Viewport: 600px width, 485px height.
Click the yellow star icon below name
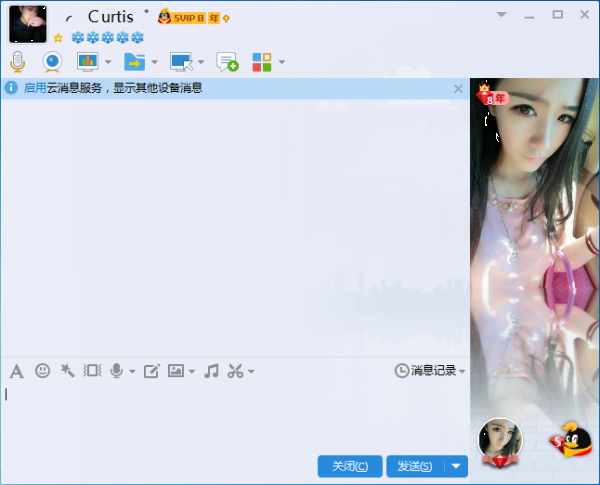pyautogui.click(x=58, y=38)
